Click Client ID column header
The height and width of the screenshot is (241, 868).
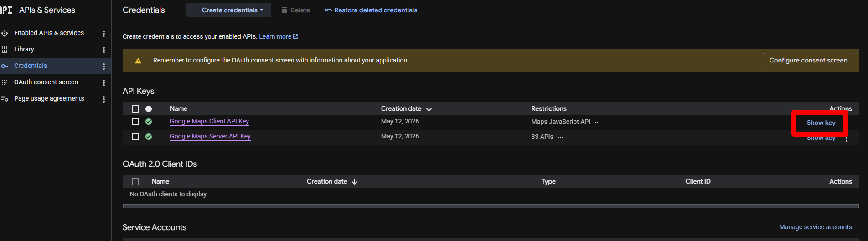tap(698, 181)
